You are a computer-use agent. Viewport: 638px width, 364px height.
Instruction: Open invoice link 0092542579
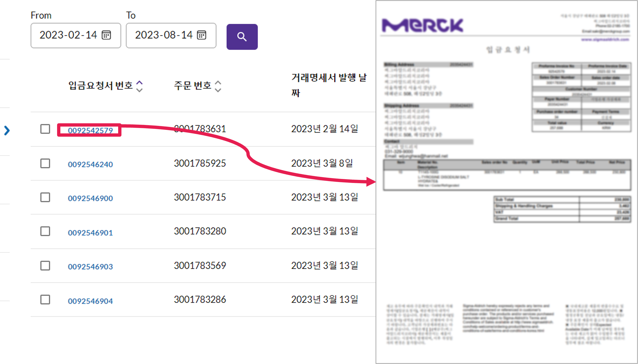click(90, 130)
